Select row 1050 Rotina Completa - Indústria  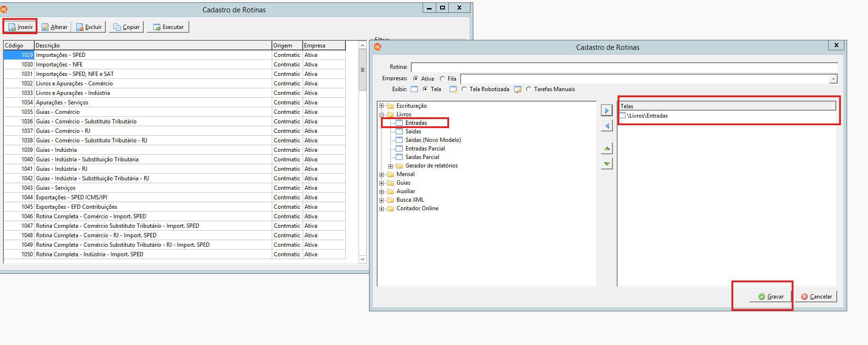pos(175,254)
